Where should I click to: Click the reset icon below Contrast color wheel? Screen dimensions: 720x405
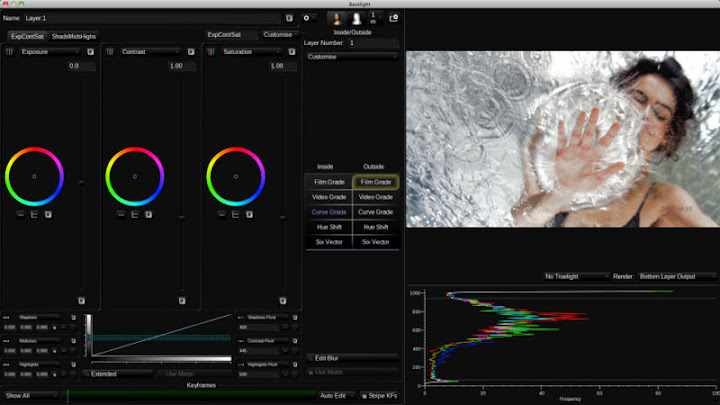[149, 214]
